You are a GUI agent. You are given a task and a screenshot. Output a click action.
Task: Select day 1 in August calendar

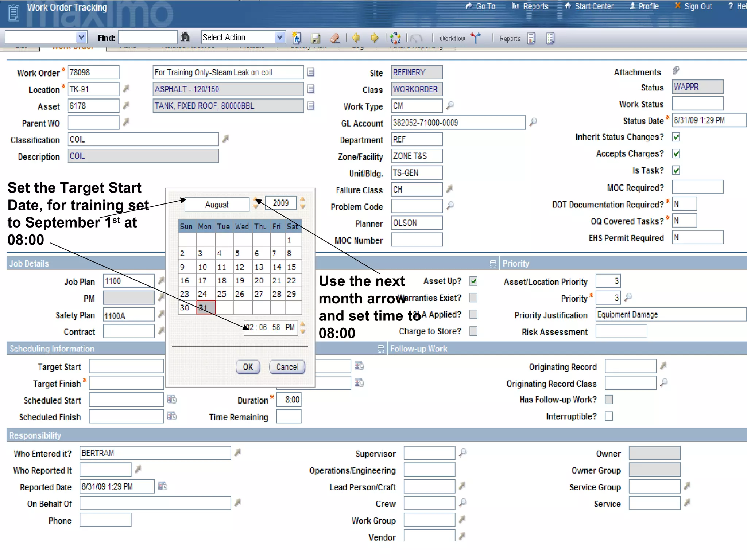click(293, 240)
